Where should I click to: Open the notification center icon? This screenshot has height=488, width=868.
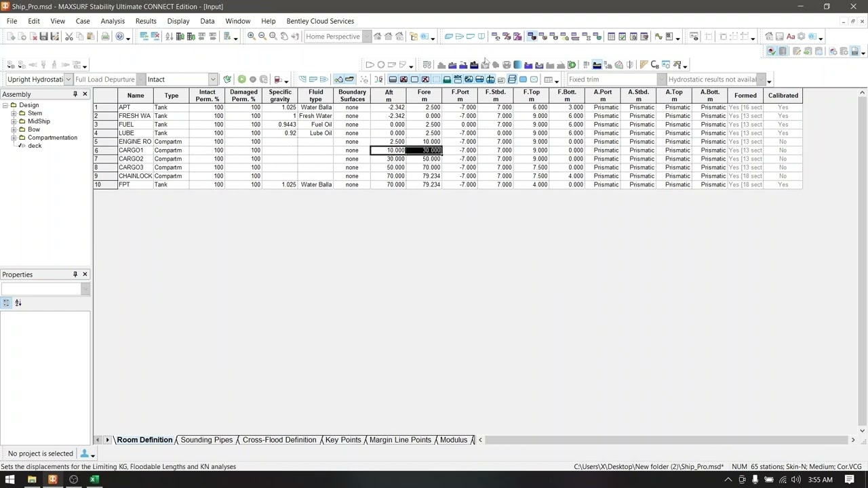click(x=849, y=480)
